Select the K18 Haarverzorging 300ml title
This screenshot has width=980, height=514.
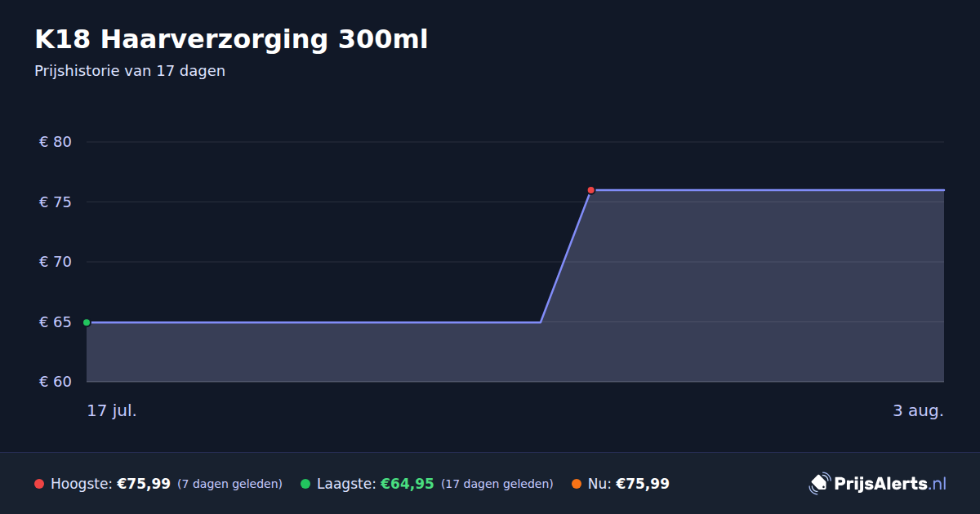231,39
